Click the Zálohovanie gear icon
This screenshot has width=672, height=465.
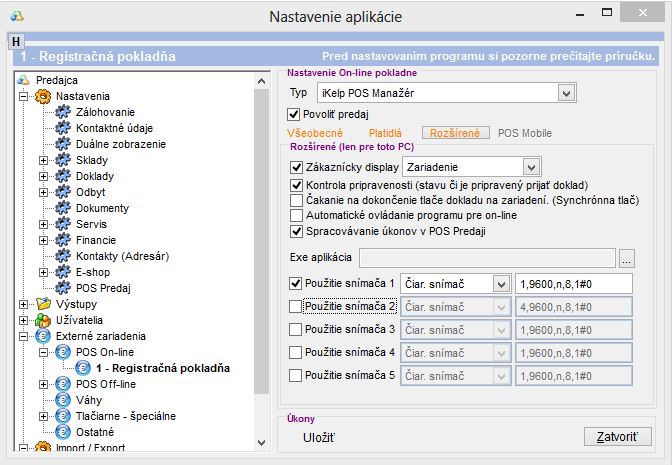(x=63, y=112)
